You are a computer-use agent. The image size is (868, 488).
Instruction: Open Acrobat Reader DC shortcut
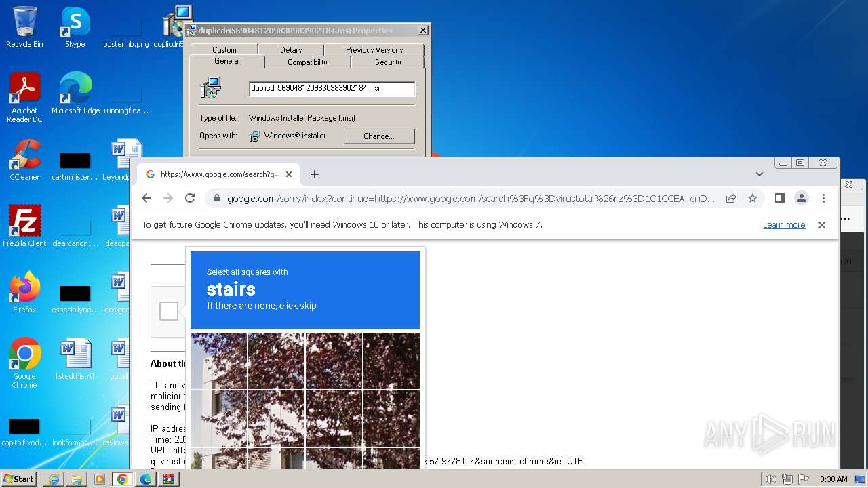(x=24, y=97)
